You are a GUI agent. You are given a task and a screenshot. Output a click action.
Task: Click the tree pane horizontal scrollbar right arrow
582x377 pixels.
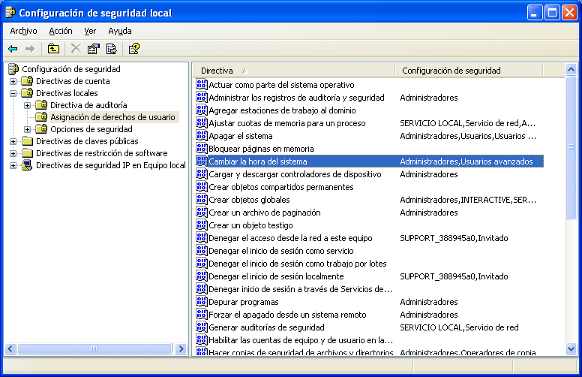click(181, 349)
